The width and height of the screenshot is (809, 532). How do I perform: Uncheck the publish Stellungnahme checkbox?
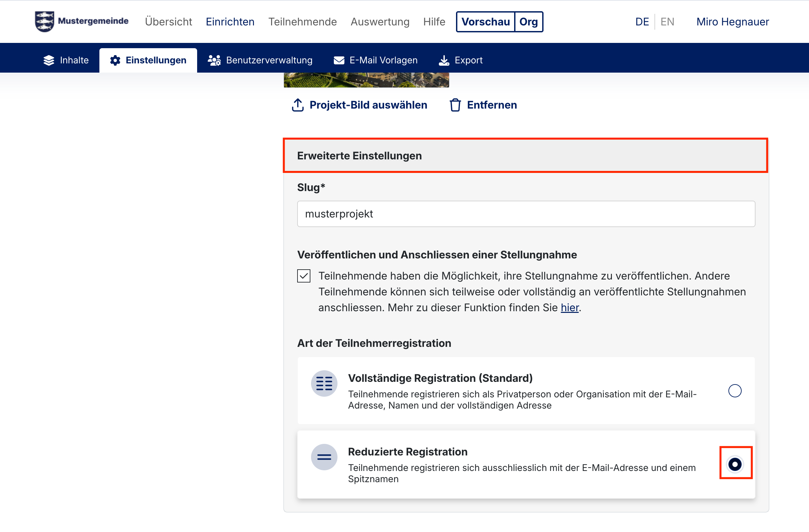pyautogui.click(x=303, y=276)
